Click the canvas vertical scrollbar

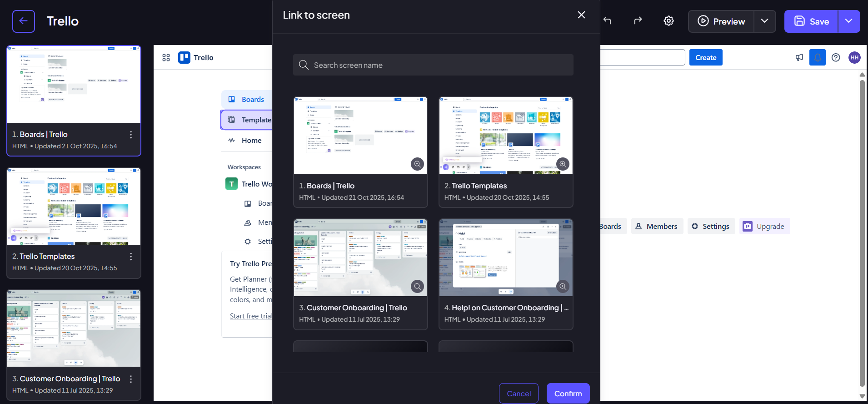862,233
